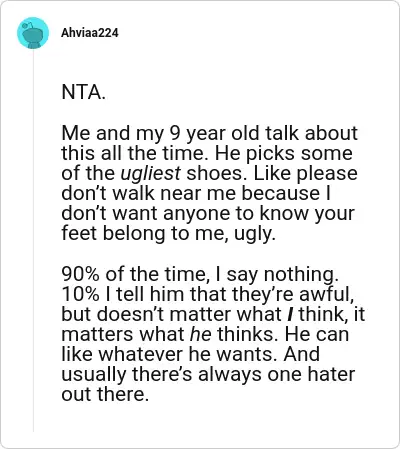Click the italicized word ugliest
The width and height of the screenshot is (400, 449).
[151, 174]
